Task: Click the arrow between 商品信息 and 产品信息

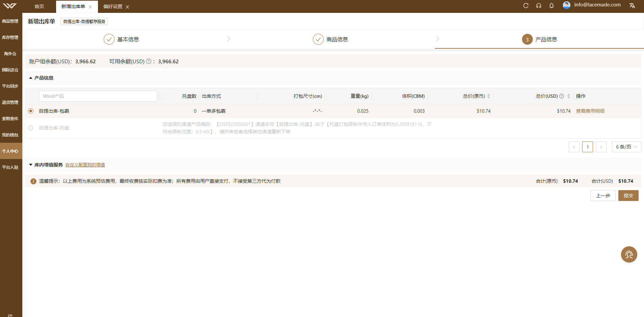Action: [438, 39]
